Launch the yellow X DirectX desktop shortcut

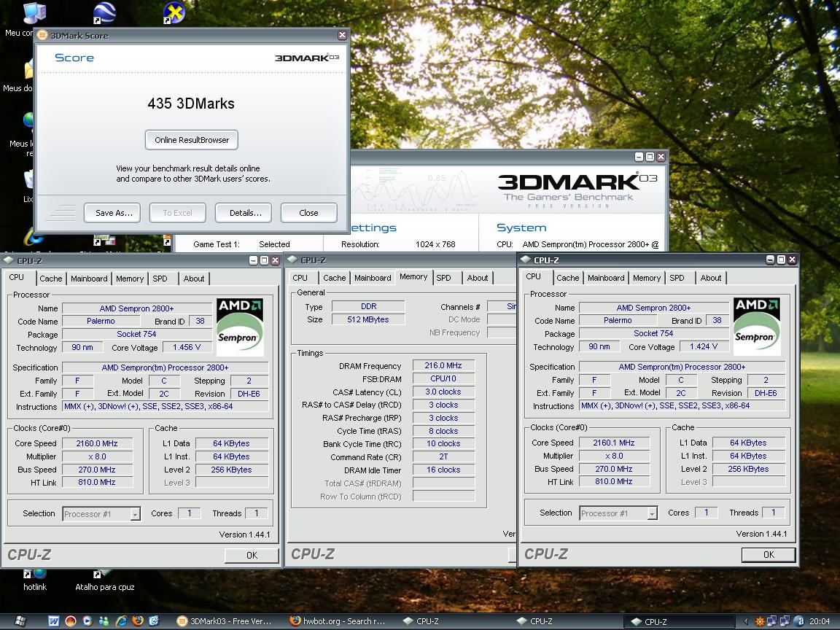pyautogui.click(x=175, y=13)
